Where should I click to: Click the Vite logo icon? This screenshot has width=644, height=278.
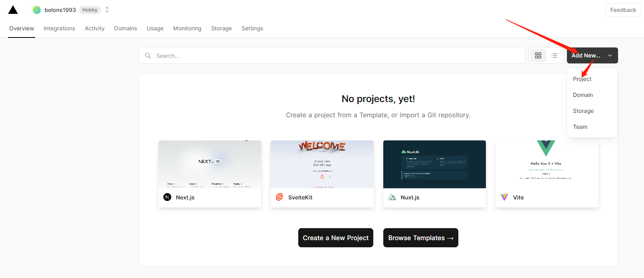(x=504, y=197)
